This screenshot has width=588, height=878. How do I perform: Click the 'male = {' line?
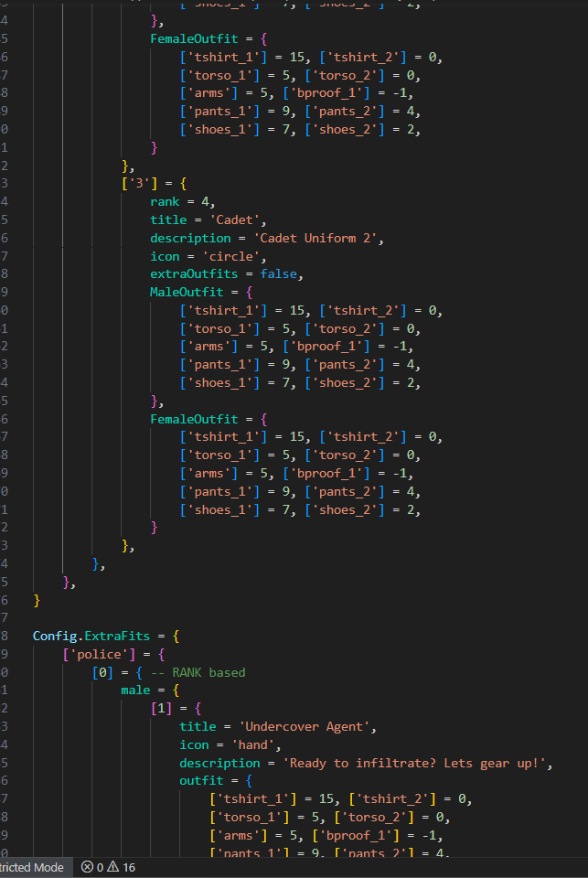[x=151, y=690]
